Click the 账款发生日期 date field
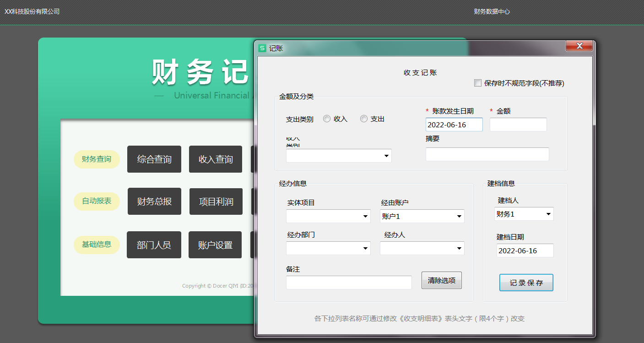Image resolution: width=644 pixels, height=343 pixels. [454, 125]
